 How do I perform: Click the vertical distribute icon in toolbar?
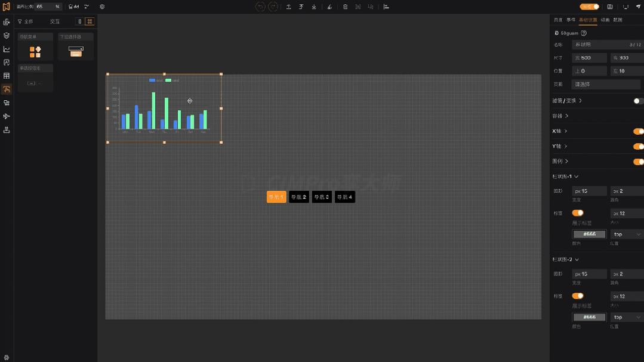pos(371,7)
